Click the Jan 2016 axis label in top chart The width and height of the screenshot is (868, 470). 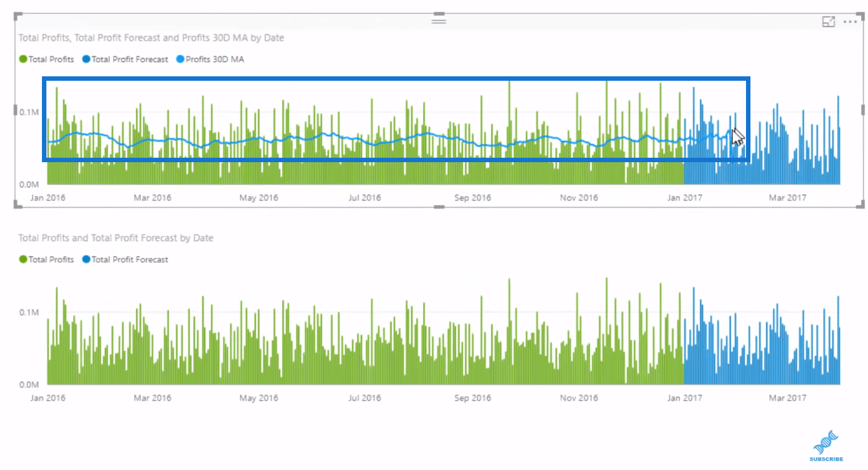coord(48,198)
